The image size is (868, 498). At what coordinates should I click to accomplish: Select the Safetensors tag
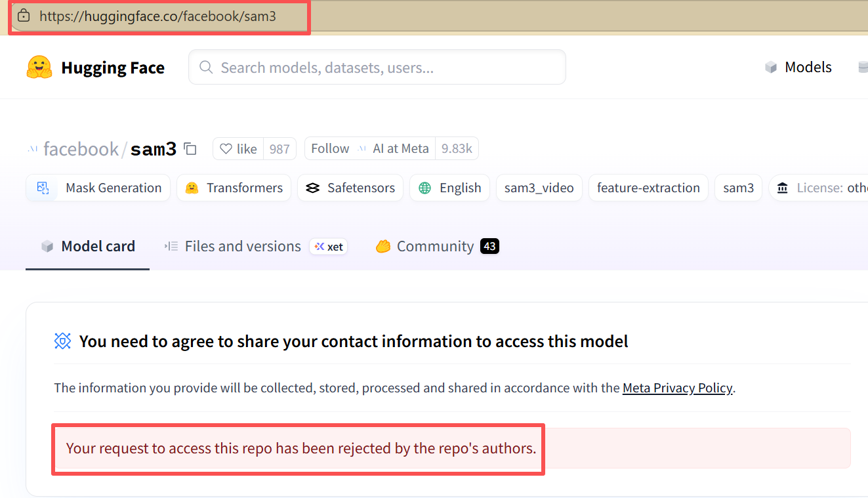coord(351,188)
